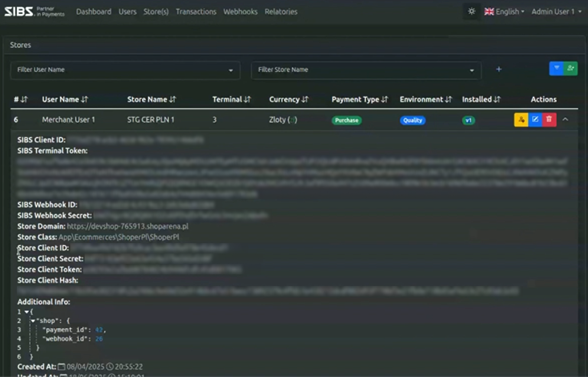588x377 pixels.
Task: Sort the table by the # column
Action: 20,100
